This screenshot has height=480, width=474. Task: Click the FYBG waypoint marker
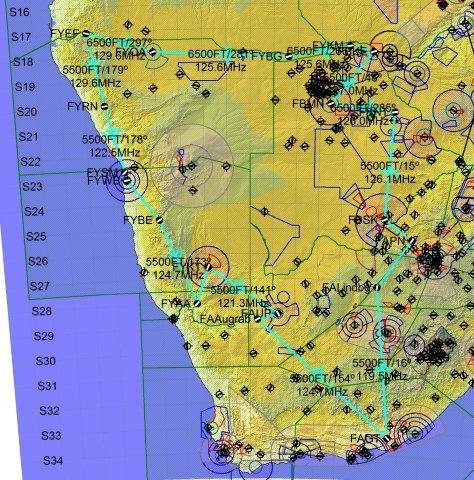tap(289, 56)
